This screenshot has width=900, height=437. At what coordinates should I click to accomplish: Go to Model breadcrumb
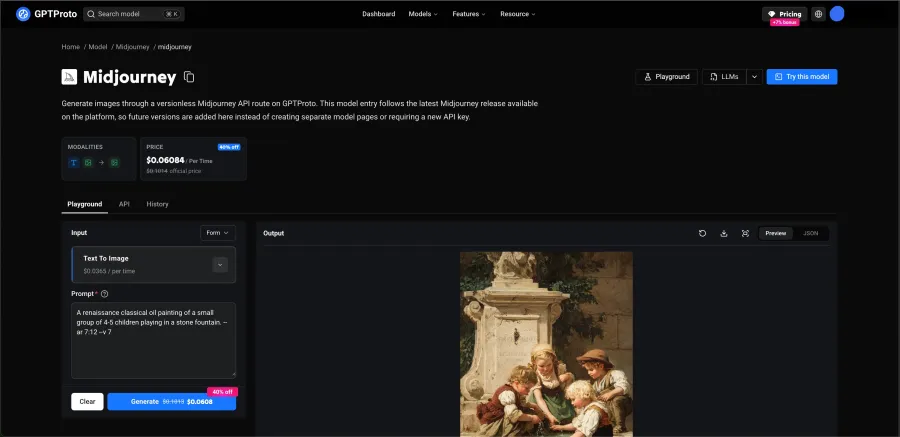click(x=98, y=47)
